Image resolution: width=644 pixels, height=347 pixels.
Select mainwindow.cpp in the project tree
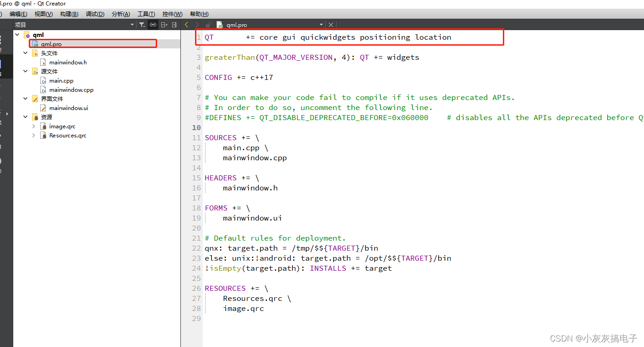[x=71, y=90]
